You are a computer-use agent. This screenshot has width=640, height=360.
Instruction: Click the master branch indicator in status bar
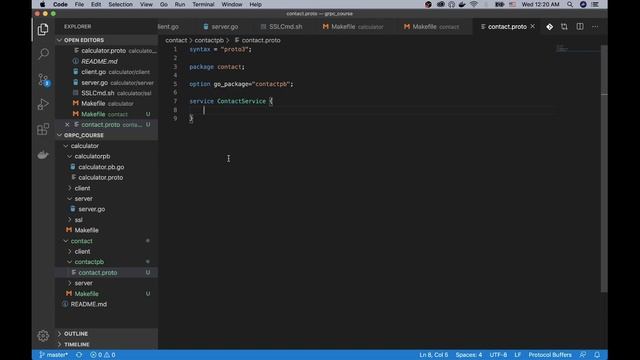(x=53, y=355)
